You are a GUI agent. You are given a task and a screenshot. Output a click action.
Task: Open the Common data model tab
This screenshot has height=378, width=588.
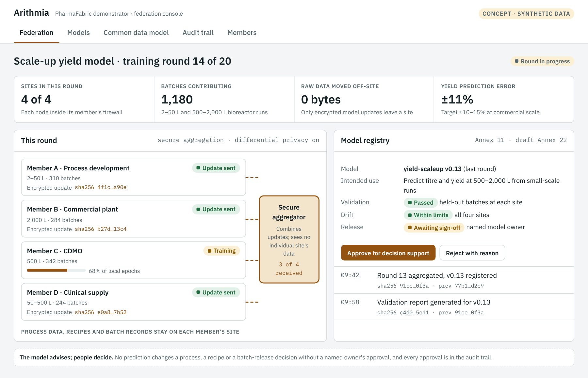tap(136, 33)
